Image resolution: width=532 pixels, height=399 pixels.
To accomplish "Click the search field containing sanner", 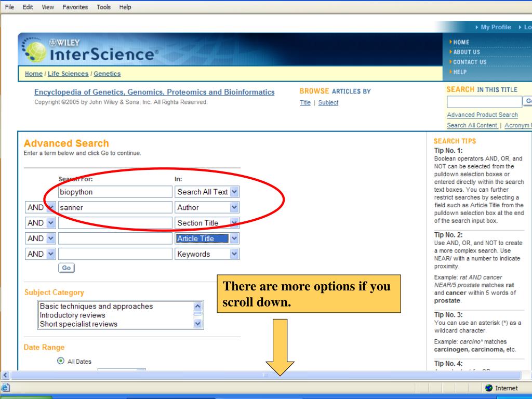I will coord(115,207).
